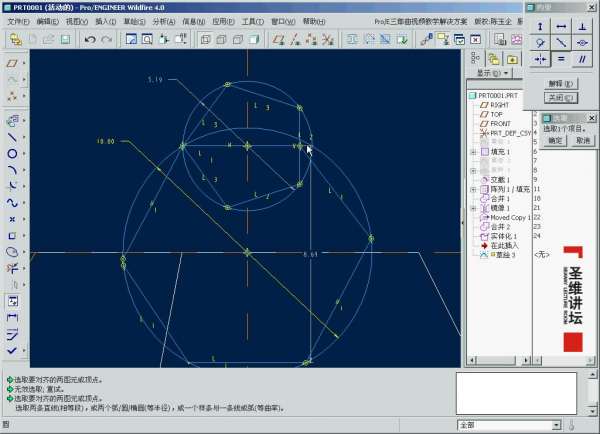600x434 pixels.
Task: Toggle sketch dimension display
Action: (352, 39)
